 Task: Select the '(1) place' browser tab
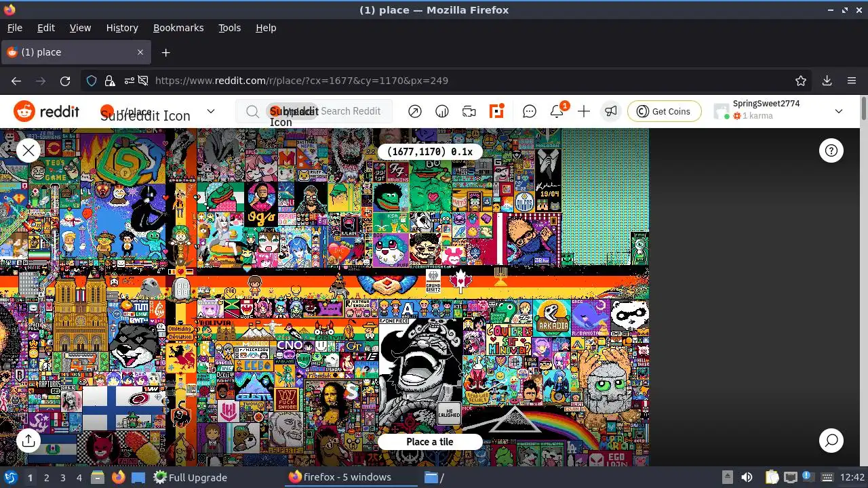click(76, 52)
